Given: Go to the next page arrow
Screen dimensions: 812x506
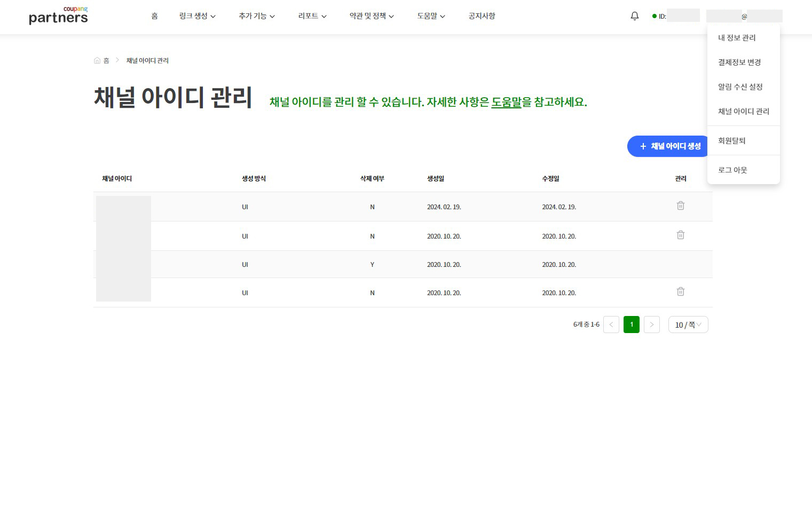Looking at the screenshot, I should coord(652,325).
